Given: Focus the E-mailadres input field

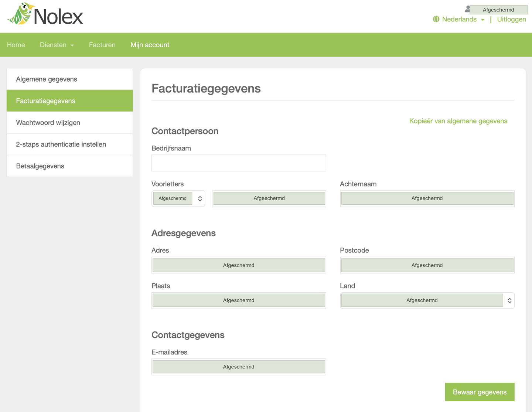Looking at the screenshot, I should (239, 367).
